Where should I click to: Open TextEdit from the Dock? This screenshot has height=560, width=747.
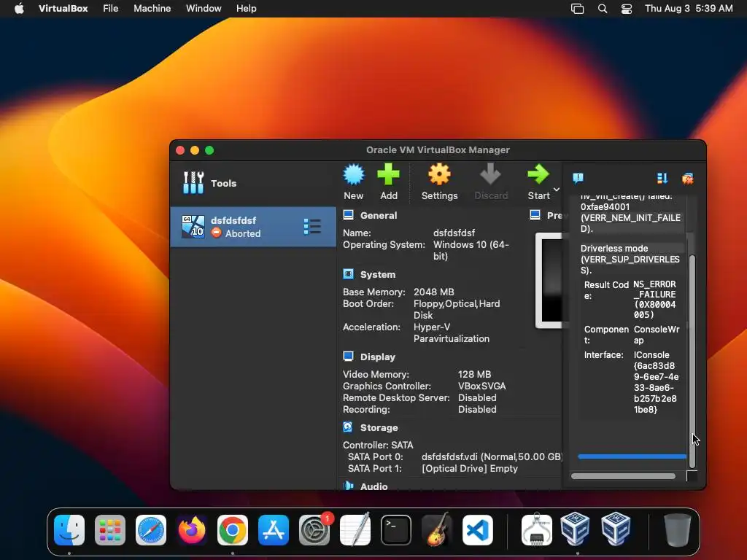[x=355, y=529]
